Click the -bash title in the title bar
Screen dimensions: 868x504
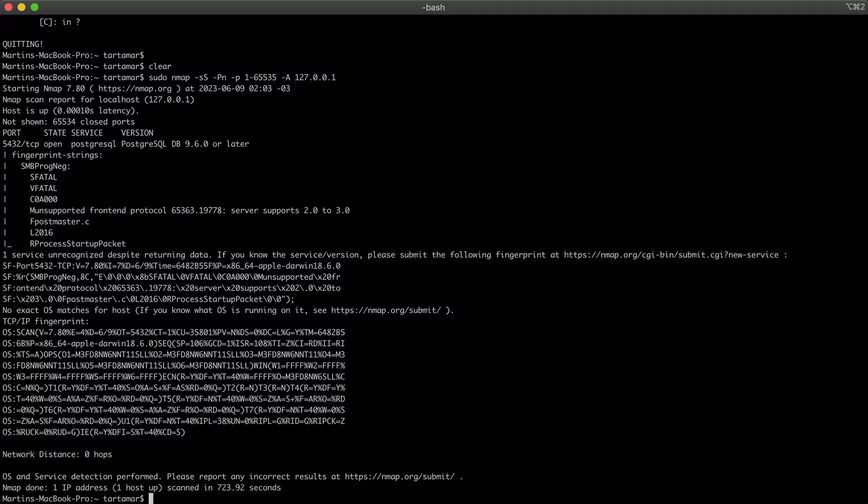(433, 7)
